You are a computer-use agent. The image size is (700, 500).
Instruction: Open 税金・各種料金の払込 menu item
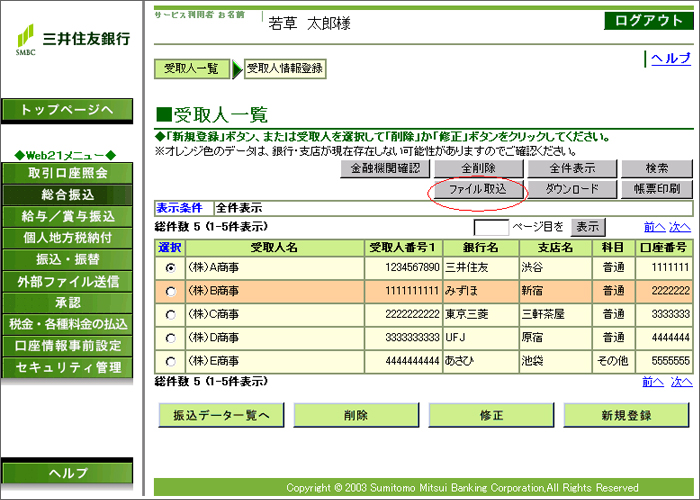click(67, 324)
